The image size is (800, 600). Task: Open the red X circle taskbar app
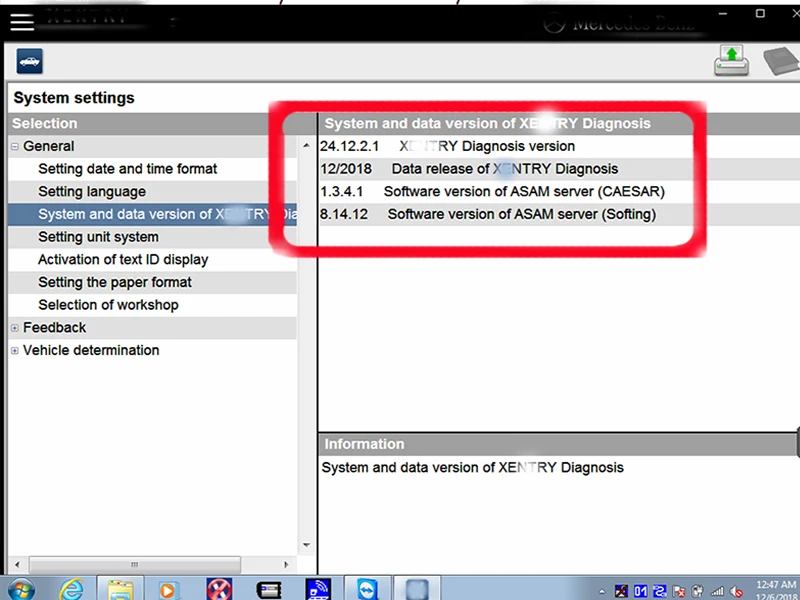point(219,590)
